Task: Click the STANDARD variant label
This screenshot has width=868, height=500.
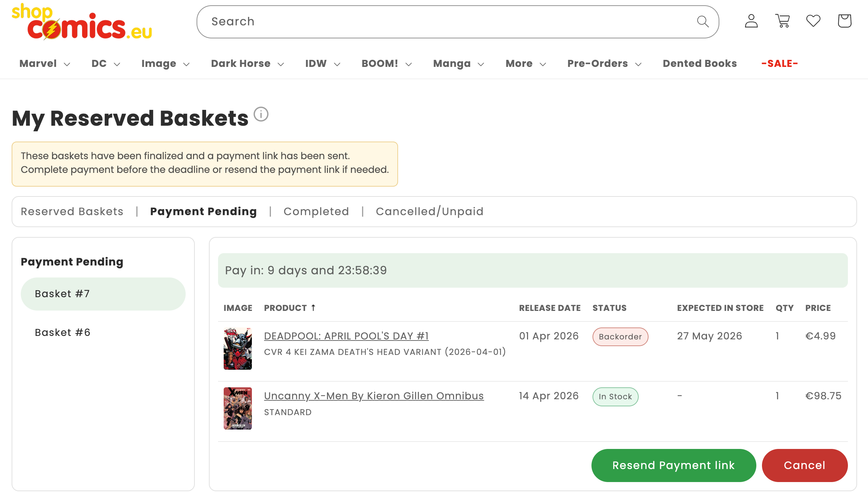Action: pos(288,412)
